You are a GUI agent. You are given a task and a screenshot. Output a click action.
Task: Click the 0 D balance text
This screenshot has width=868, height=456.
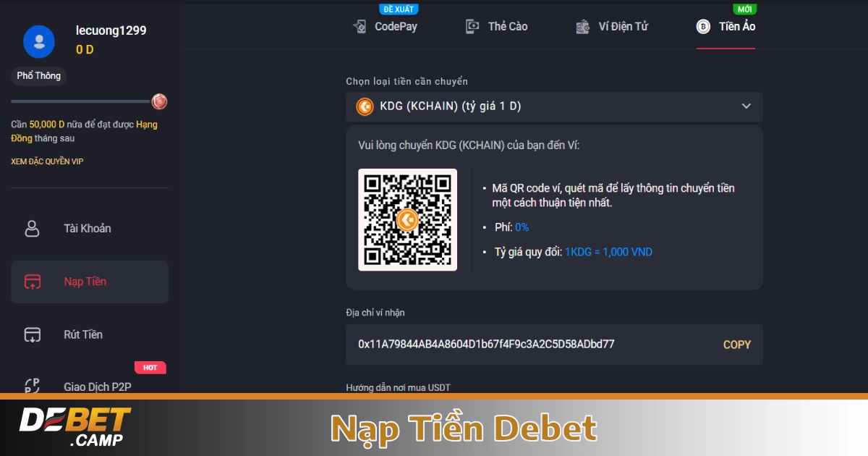[85, 50]
